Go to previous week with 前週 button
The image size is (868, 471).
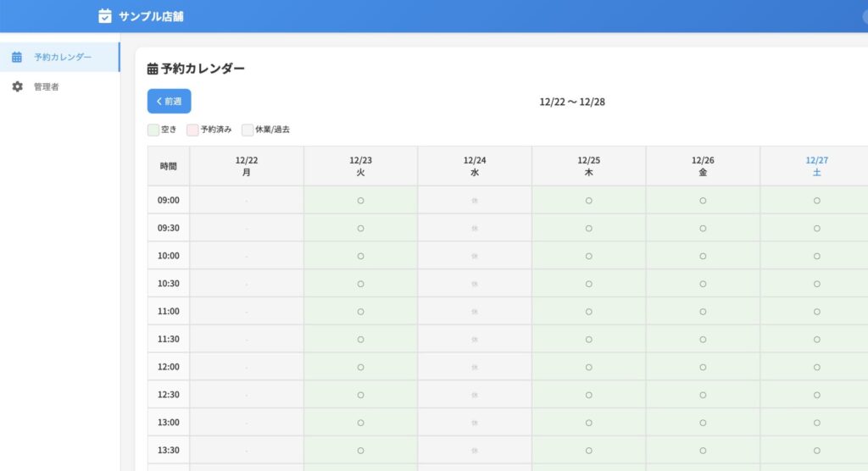pyautogui.click(x=169, y=101)
